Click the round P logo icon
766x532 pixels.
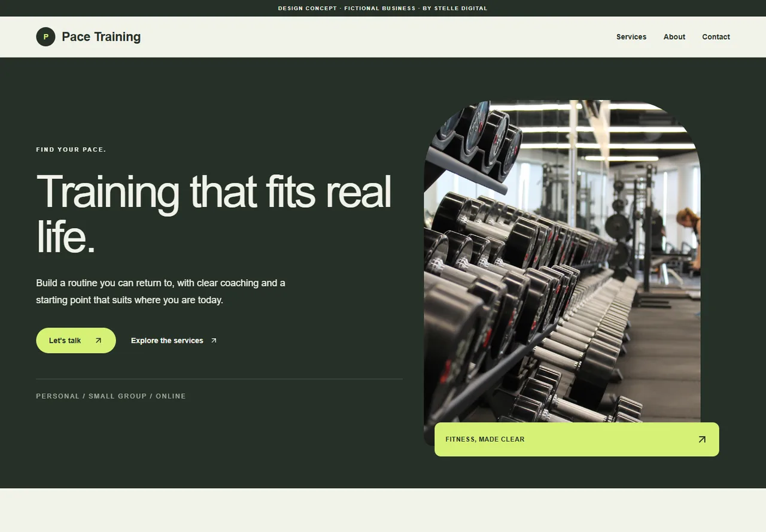[x=45, y=37]
